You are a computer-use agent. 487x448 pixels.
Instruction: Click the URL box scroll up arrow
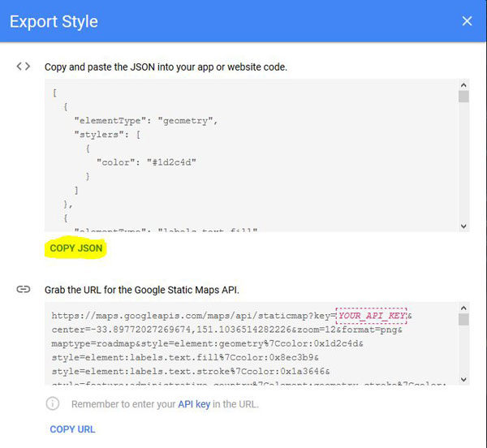pos(463,308)
